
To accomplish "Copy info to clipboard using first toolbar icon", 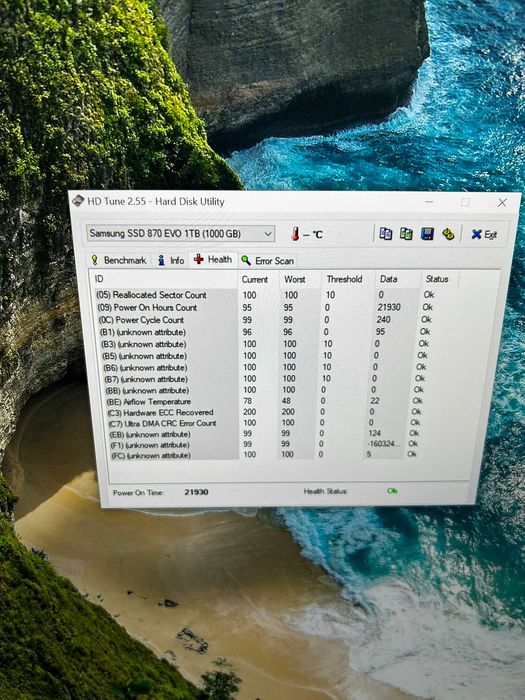I will [385, 233].
